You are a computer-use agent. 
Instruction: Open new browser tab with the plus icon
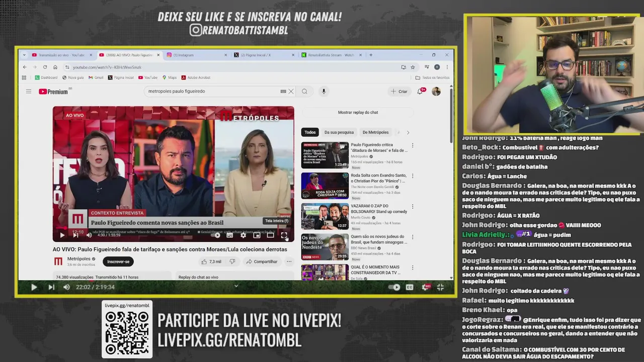pyautogui.click(x=371, y=55)
